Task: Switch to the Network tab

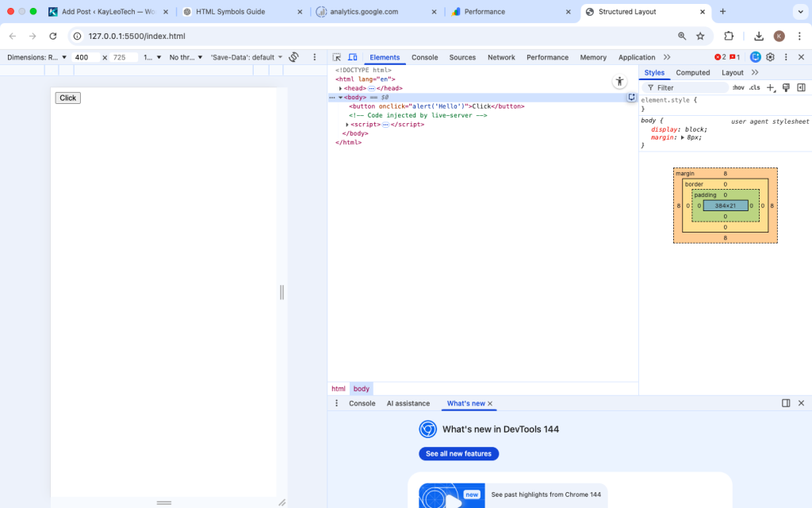Action: pyautogui.click(x=501, y=57)
